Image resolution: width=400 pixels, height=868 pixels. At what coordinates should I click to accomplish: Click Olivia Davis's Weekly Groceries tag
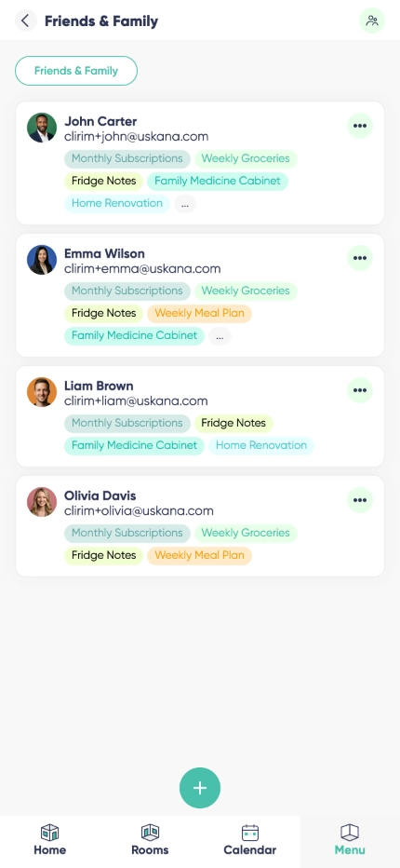pyautogui.click(x=246, y=533)
